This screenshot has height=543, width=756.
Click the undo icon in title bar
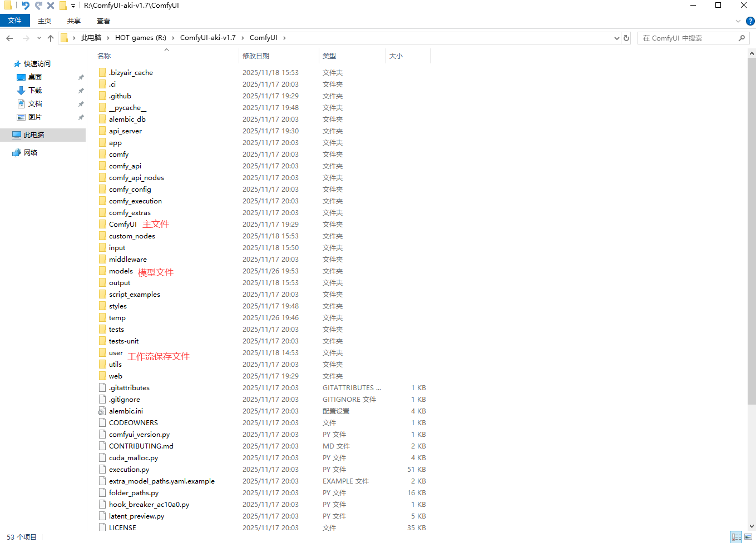pos(26,6)
